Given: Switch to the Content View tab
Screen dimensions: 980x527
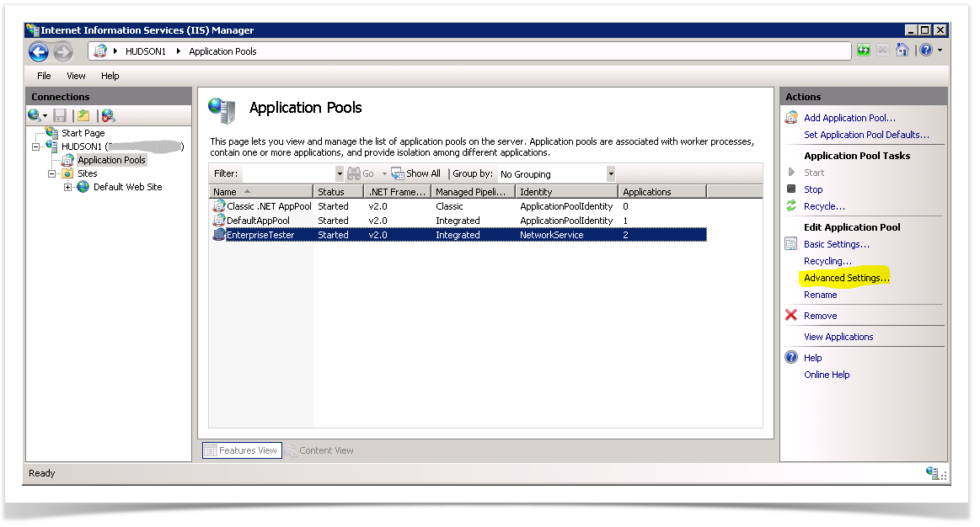Looking at the screenshot, I should point(320,450).
